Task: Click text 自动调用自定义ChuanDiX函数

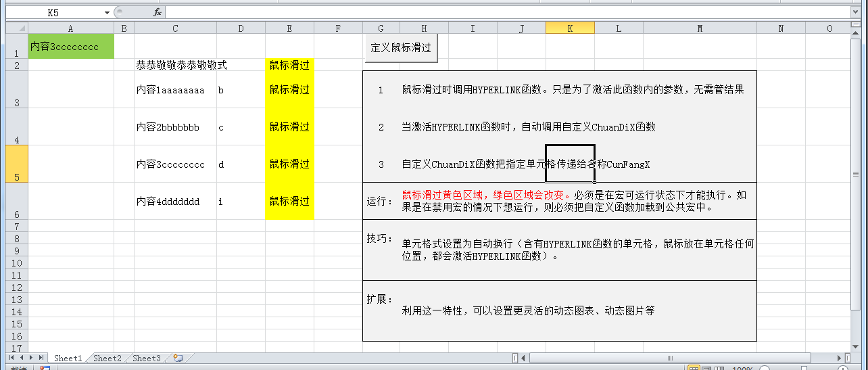Action: (x=528, y=127)
